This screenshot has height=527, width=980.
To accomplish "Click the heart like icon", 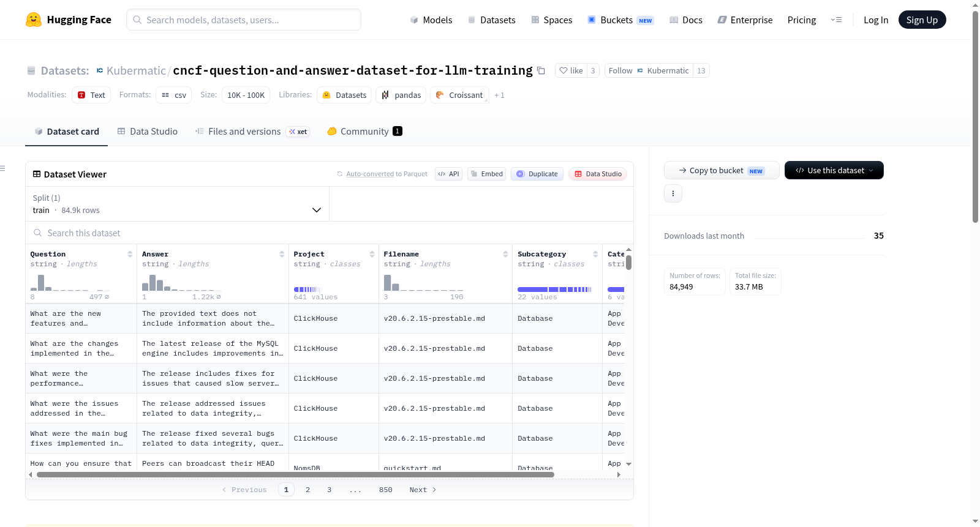I will (563, 70).
